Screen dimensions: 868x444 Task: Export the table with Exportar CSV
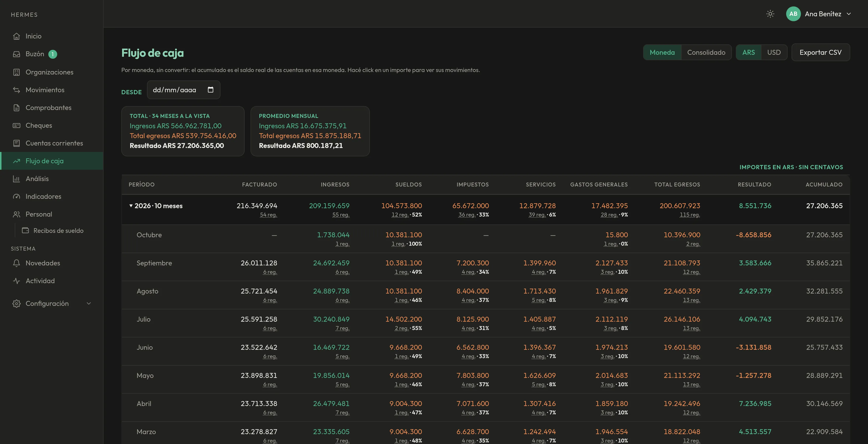[820, 52]
